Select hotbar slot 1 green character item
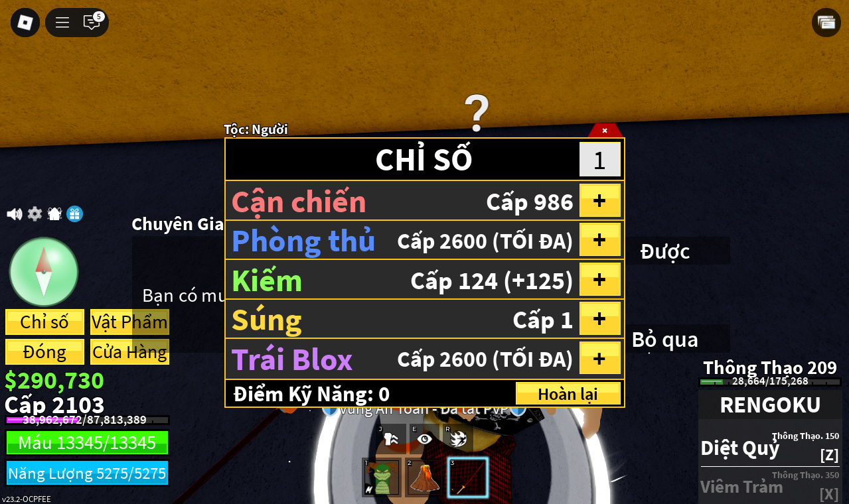Image resolution: width=849 pixels, height=504 pixels. (x=382, y=477)
